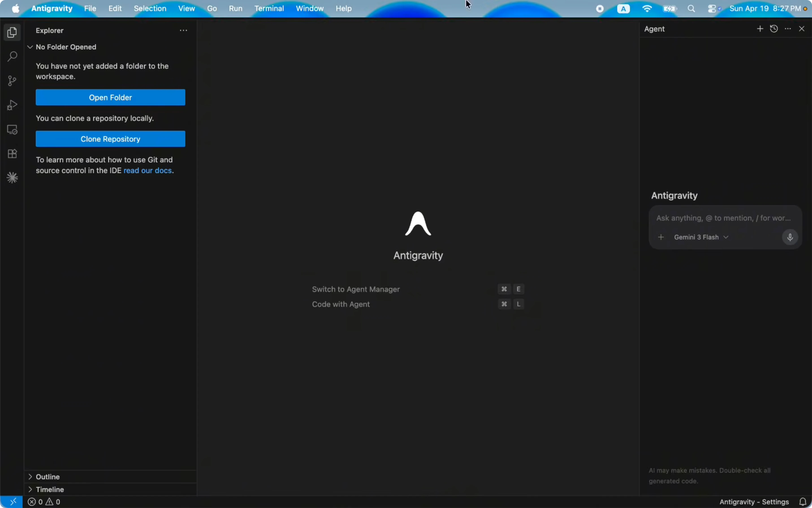Open the Apple menu

coord(15,9)
